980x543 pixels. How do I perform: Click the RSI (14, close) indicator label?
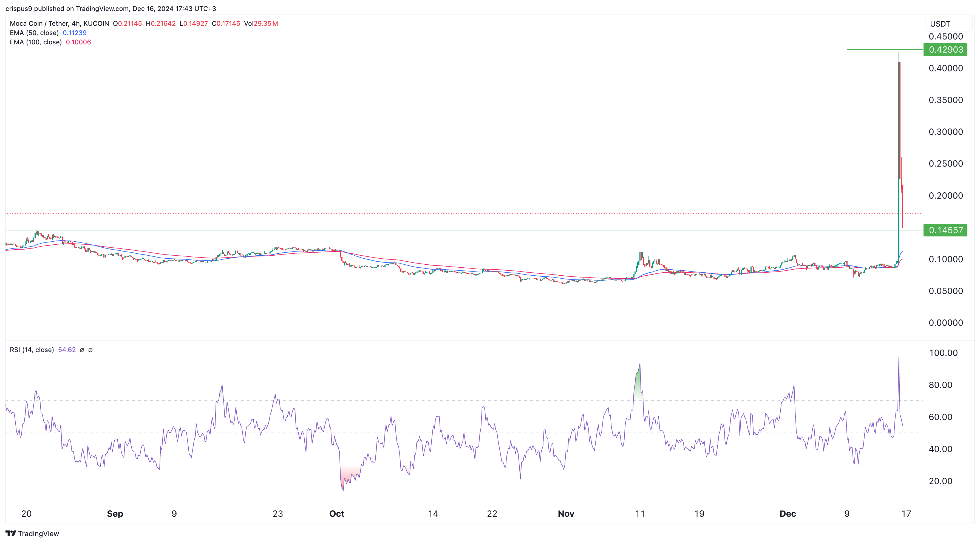point(32,350)
